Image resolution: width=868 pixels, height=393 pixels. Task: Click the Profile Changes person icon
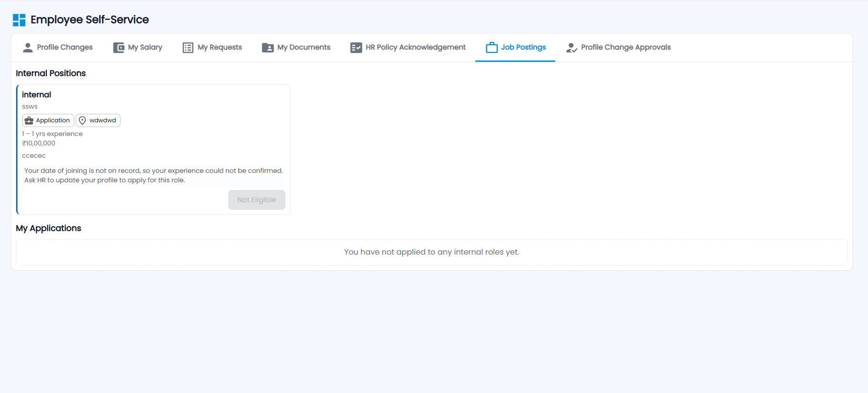point(28,48)
